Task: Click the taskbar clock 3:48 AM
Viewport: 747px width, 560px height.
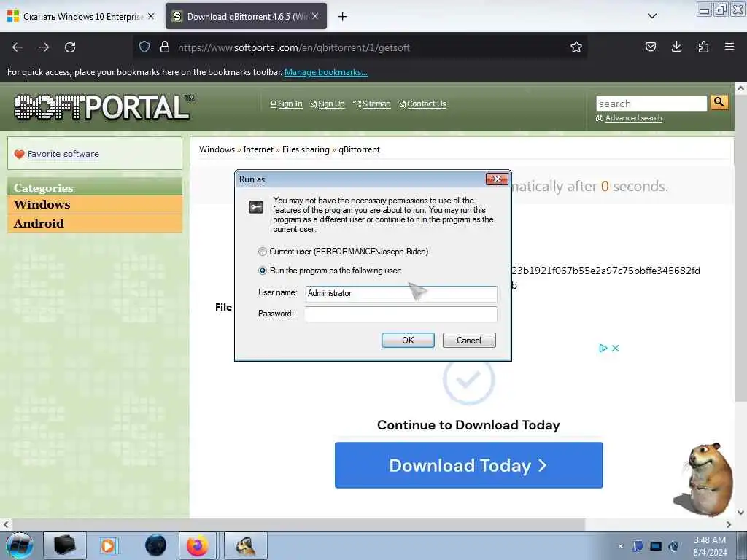Action: coord(709,540)
